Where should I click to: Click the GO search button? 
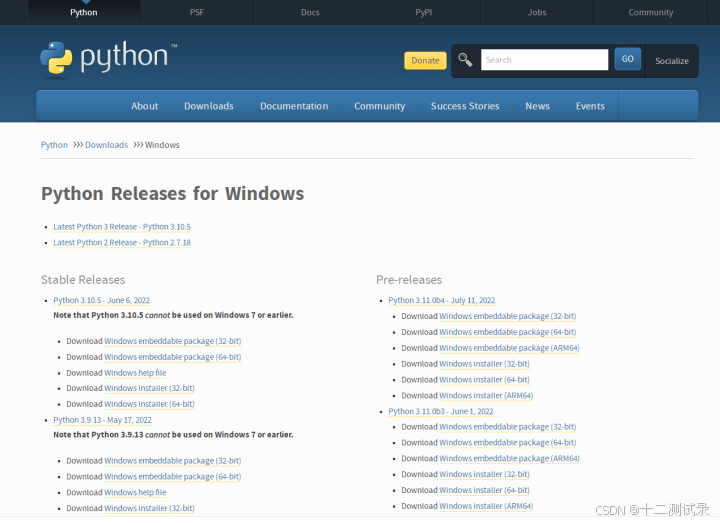627,59
